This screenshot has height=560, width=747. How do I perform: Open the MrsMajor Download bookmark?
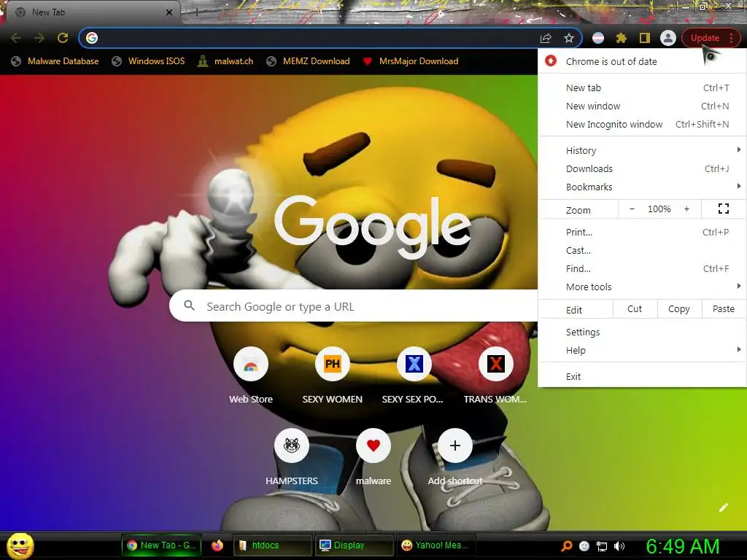[411, 61]
